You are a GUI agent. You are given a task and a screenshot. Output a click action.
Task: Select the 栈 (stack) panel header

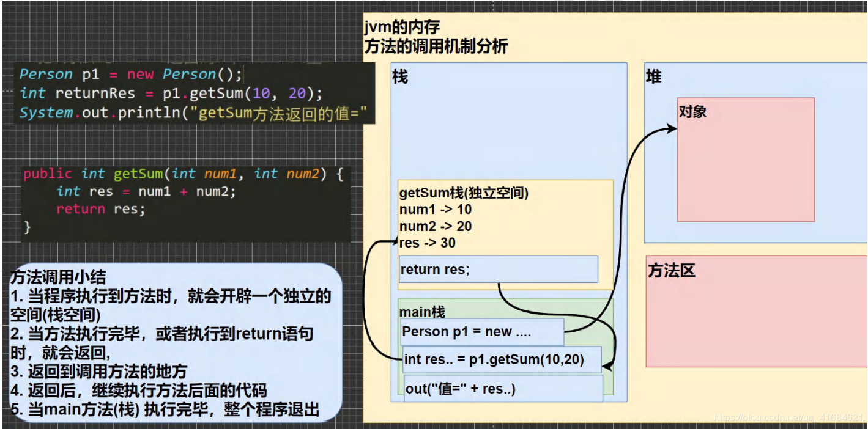coord(398,76)
